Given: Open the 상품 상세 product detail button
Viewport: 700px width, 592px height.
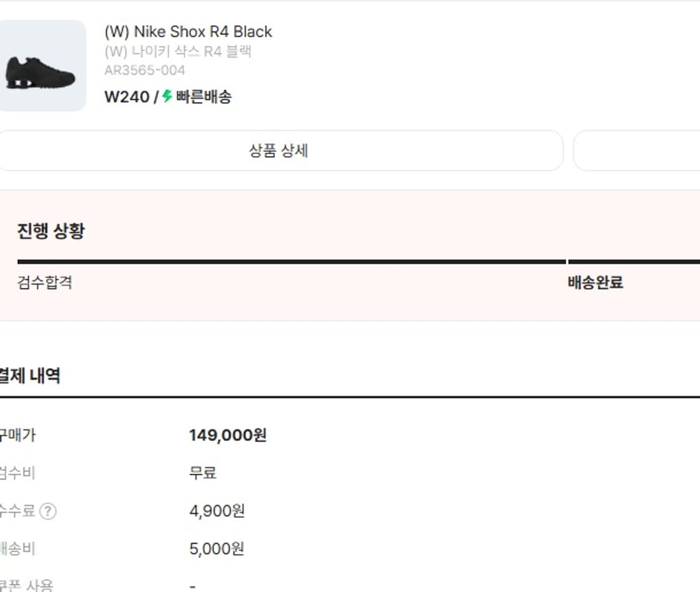Looking at the screenshot, I should 281,150.
